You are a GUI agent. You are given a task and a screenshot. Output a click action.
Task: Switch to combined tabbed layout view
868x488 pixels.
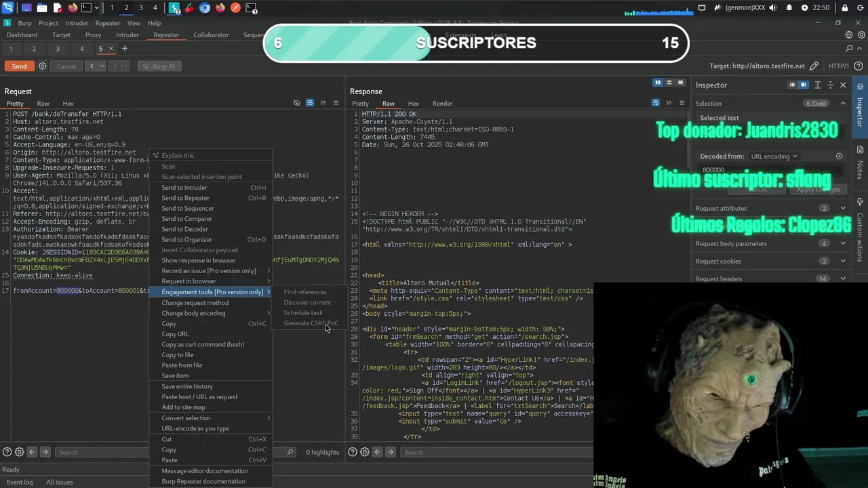click(681, 83)
